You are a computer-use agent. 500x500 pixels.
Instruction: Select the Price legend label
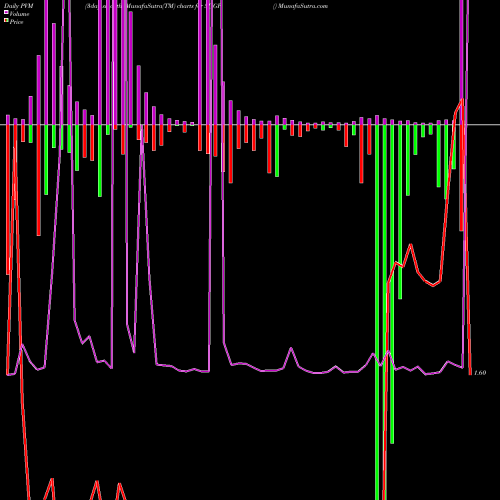[x=16, y=22]
